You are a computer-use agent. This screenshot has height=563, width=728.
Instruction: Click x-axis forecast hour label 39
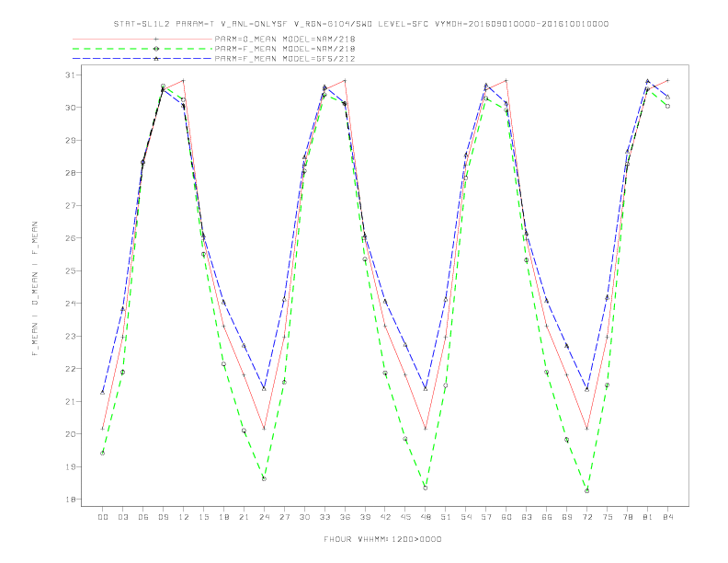coord(365,517)
